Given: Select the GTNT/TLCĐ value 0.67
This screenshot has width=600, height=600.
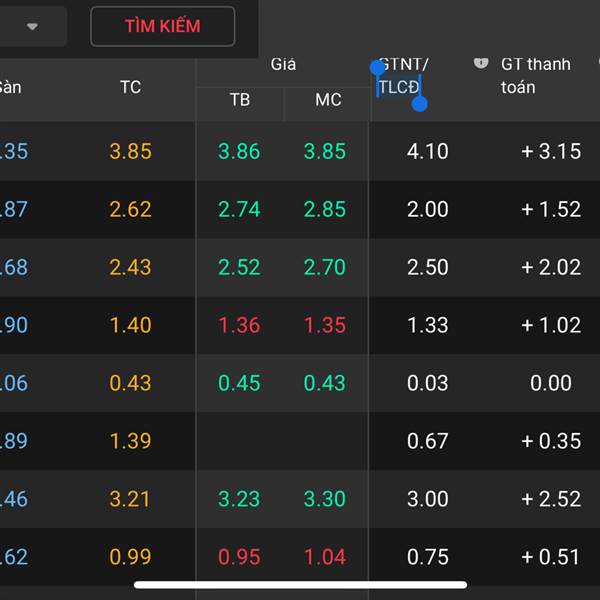Looking at the screenshot, I should (x=427, y=441).
